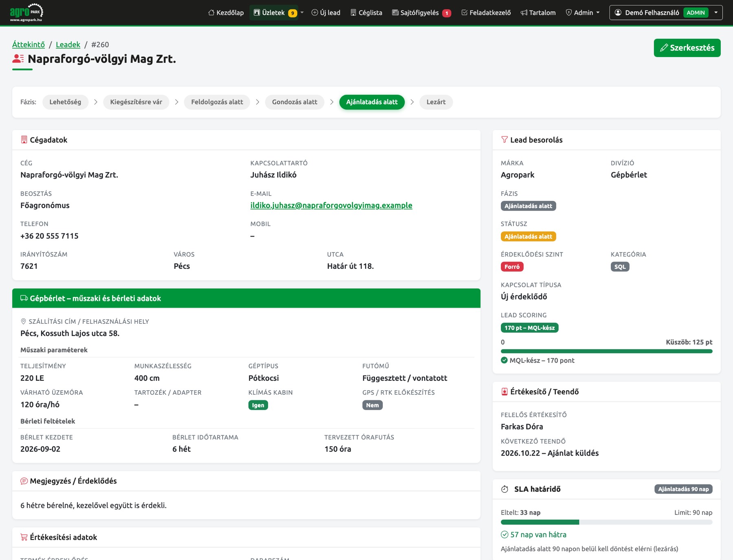
Task: Select the Lehetőség phase
Action: 65,102
